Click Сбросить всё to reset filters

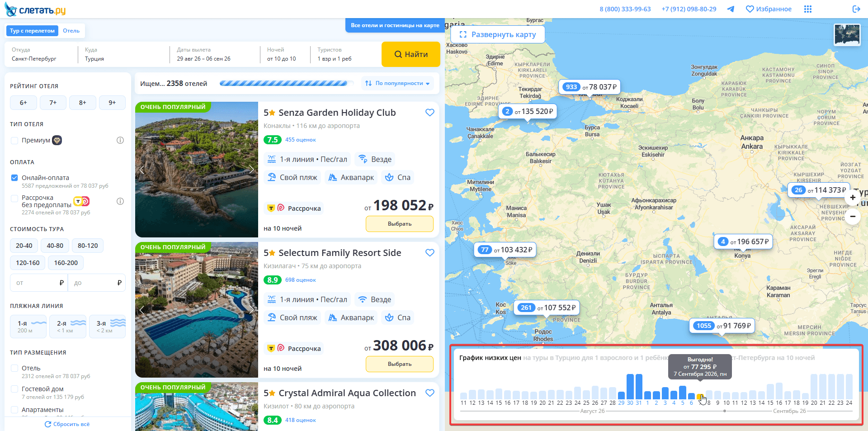click(67, 424)
